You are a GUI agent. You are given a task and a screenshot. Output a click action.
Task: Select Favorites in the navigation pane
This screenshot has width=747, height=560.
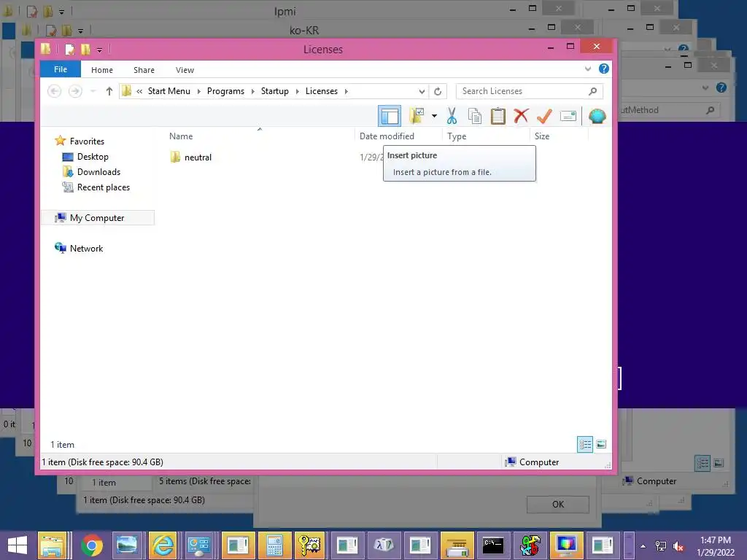[87, 141]
